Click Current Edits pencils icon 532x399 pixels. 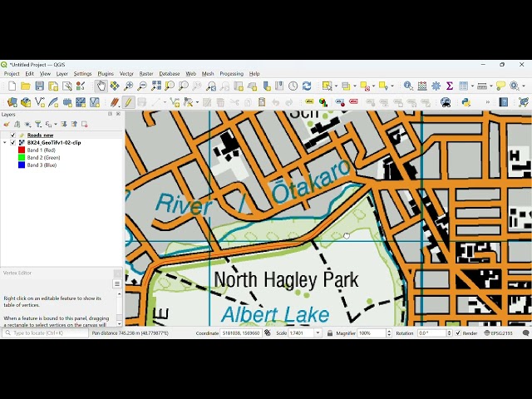tap(115, 102)
